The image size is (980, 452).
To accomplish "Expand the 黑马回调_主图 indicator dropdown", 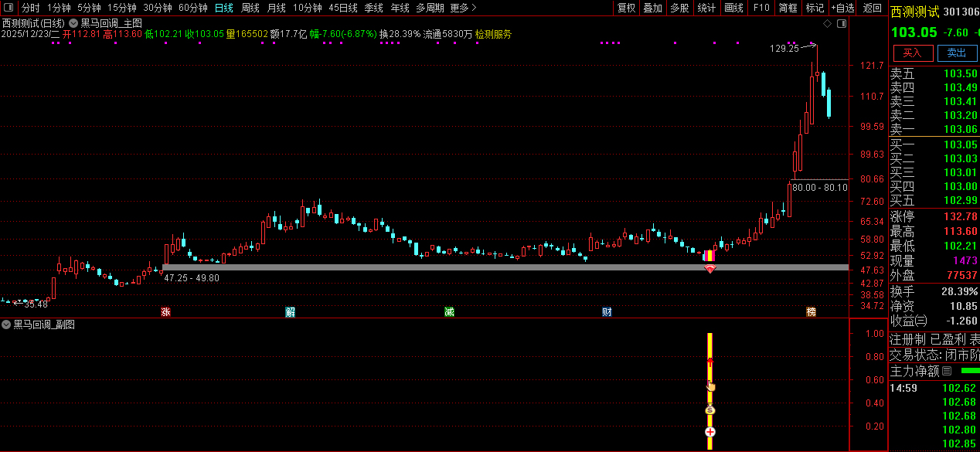I will click(73, 23).
